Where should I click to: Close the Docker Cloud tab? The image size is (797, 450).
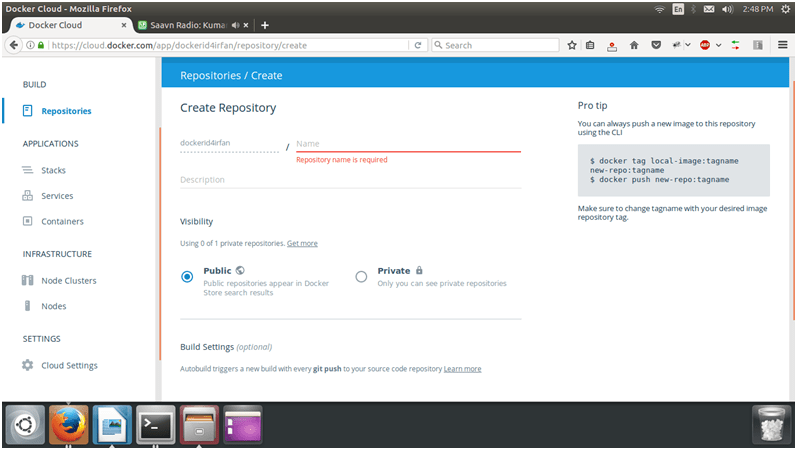pyautogui.click(x=124, y=25)
